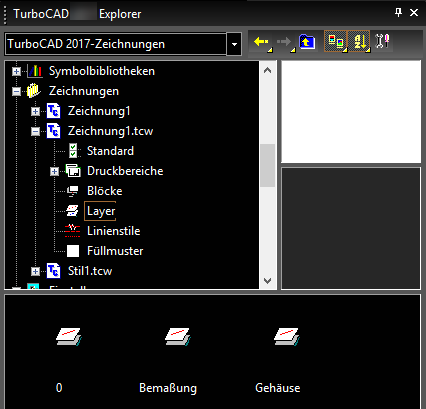Select the Druckbereiche tree label
The image size is (426, 409).
tap(125, 171)
